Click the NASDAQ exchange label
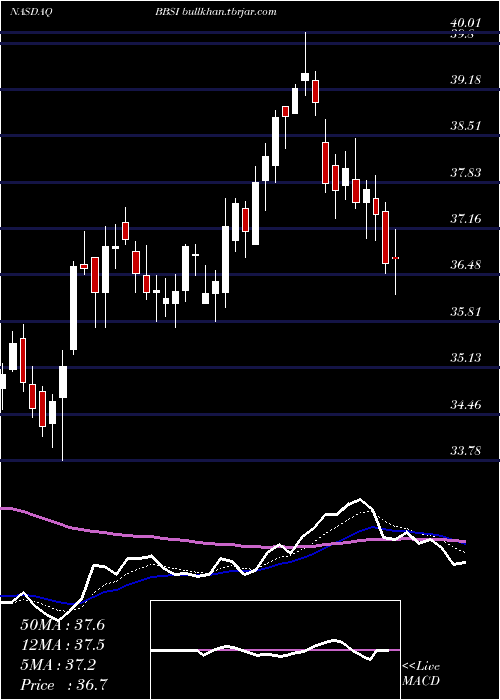 [x=31, y=12]
